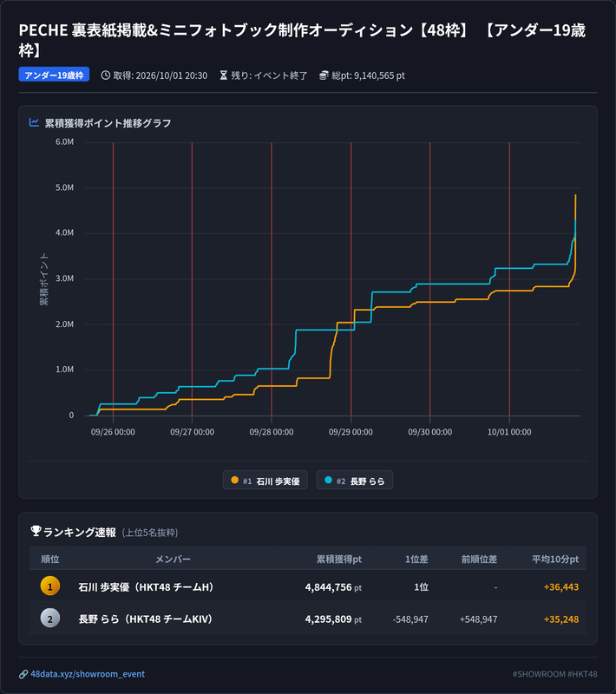This screenshot has width=616, height=694.
Task: Select member 長野 らら（HKT48 チームKIV）
Action: (x=147, y=619)
